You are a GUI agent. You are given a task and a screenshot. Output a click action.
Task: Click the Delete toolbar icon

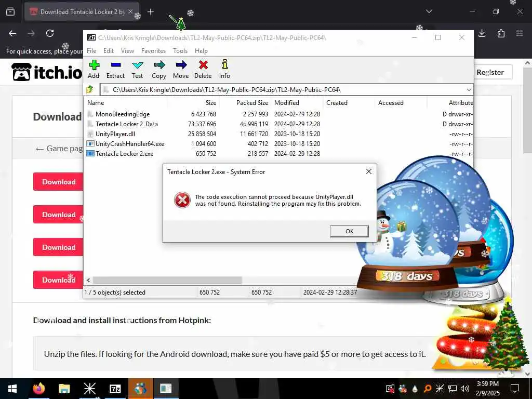tap(203, 70)
